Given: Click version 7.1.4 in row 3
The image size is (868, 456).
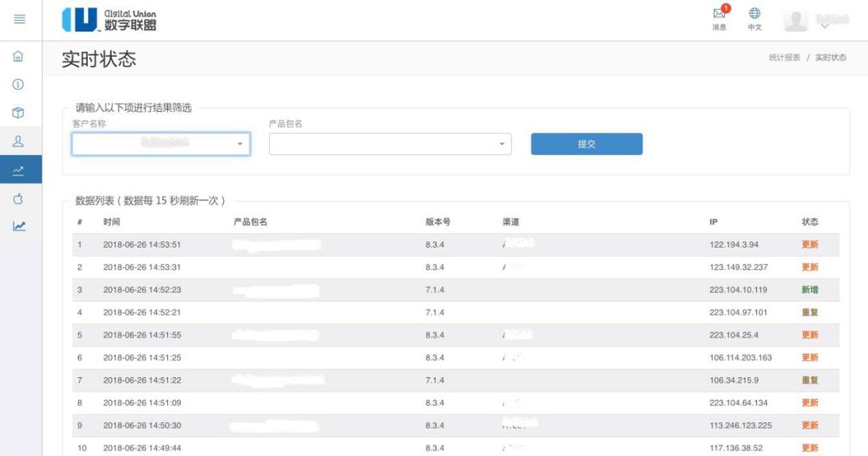Looking at the screenshot, I should [435, 290].
